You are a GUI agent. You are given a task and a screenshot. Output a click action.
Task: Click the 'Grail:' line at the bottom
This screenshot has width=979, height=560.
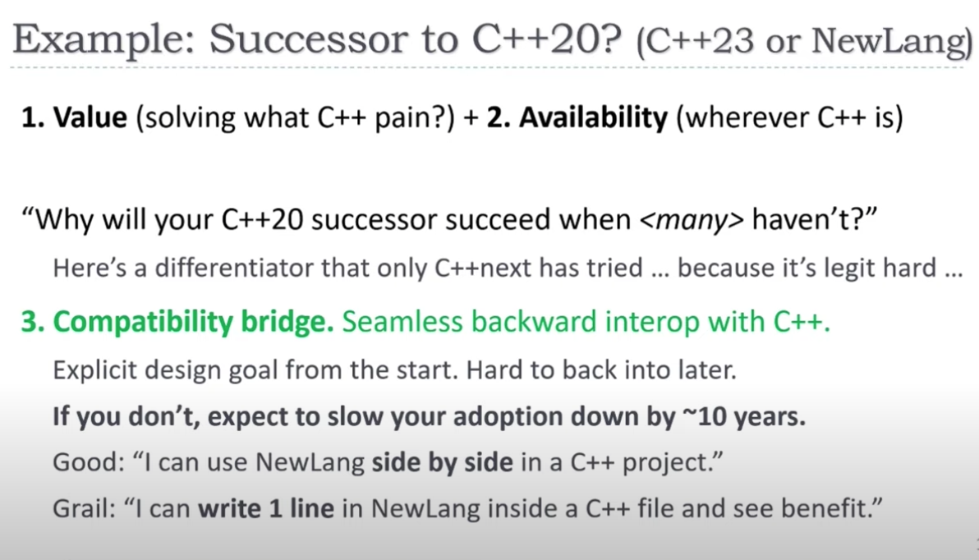pos(467,508)
